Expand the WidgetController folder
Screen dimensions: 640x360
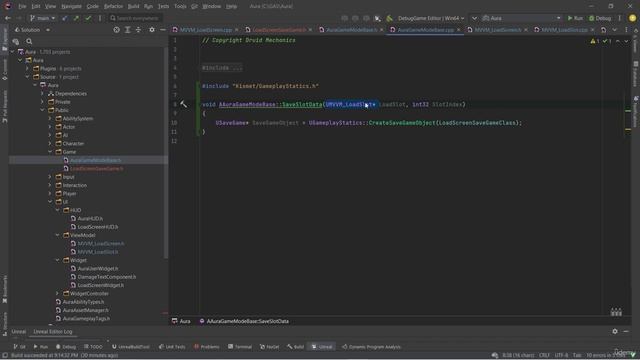coord(58,293)
